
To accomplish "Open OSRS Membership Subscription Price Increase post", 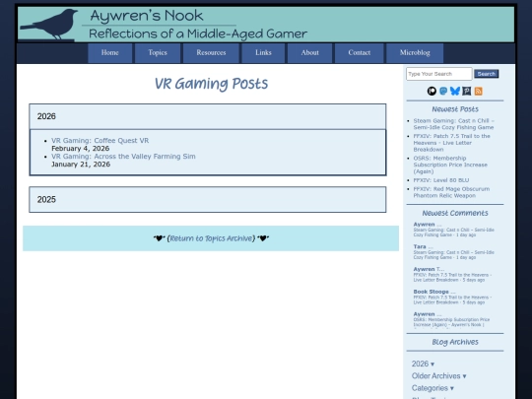I will 450,165.
